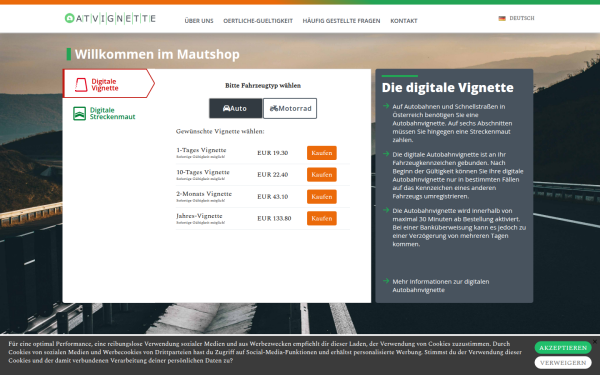Viewport: 600px width, 375px height.
Task: Click the red vignette icon
Action: [x=81, y=85]
